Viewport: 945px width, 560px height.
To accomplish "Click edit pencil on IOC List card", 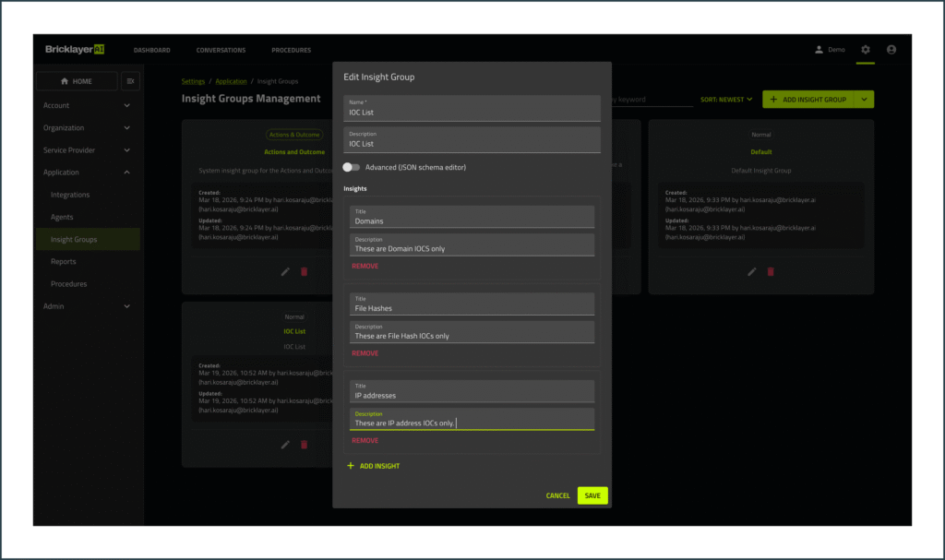I will coord(285,444).
